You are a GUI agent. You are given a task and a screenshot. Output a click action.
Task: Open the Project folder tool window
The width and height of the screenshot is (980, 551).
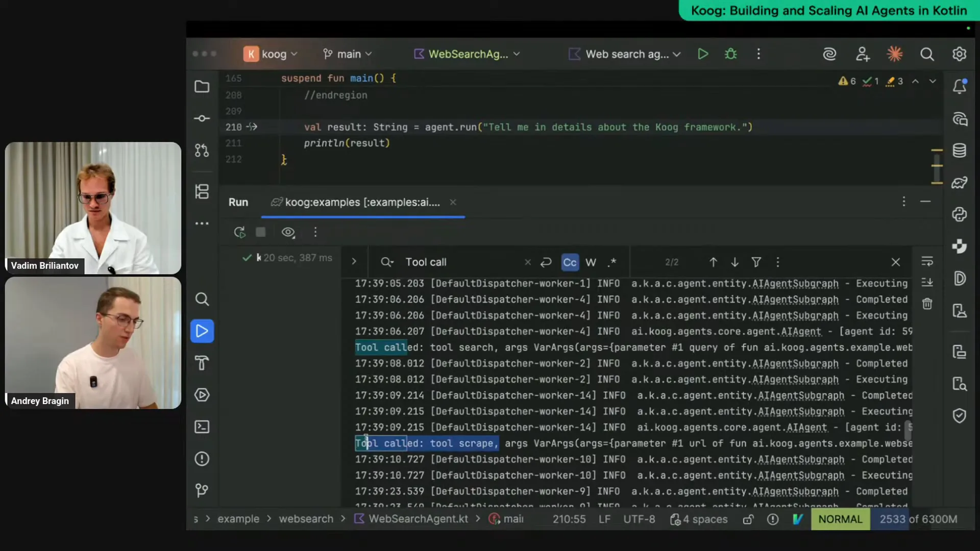202,87
